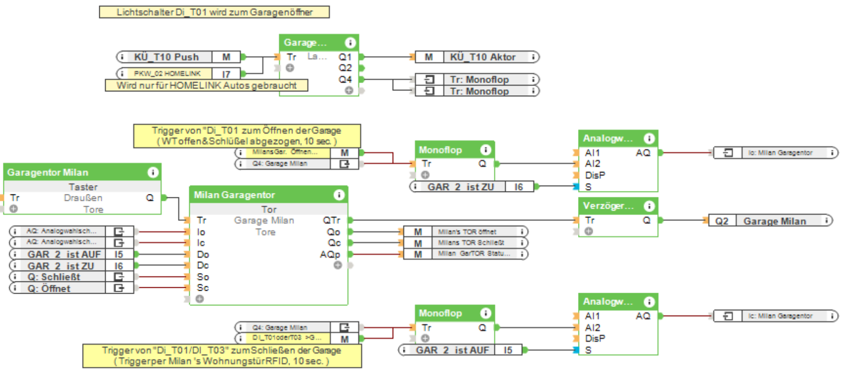Select note 'Wird nur für HOMELINK Autos gebraucht'
This screenshot has width=868, height=384.
(x=206, y=85)
